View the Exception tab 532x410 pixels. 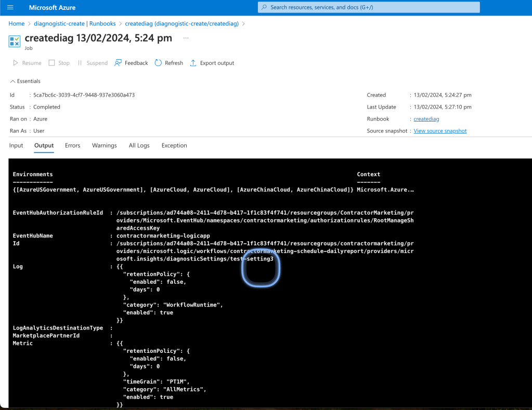pyautogui.click(x=174, y=146)
